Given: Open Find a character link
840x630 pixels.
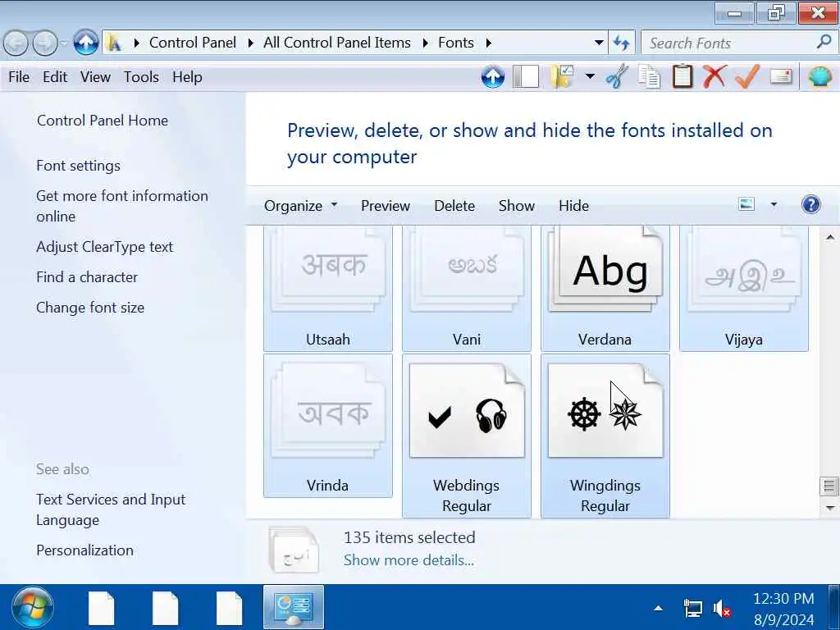Looking at the screenshot, I should click(x=87, y=277).
